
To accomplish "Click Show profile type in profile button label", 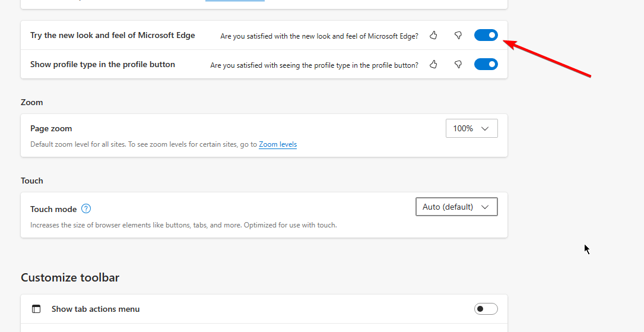I will pyautogui.click(x=103, y=64).
